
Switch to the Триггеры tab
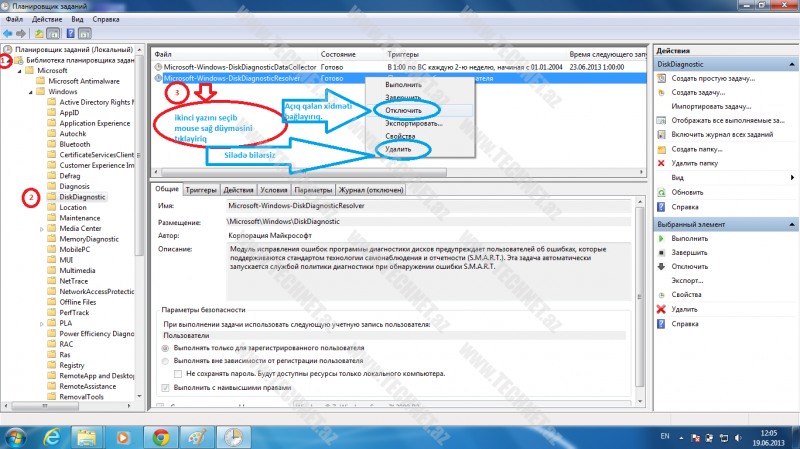(x=201, y=189)
